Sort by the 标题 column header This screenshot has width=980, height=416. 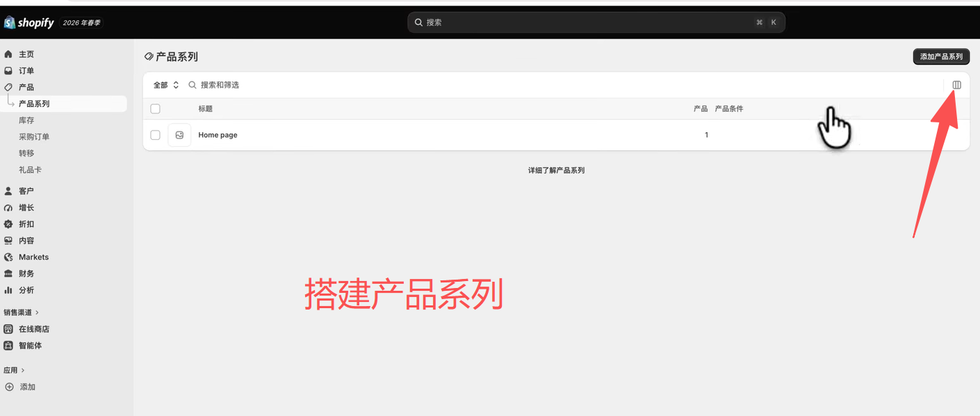point(206,109)
